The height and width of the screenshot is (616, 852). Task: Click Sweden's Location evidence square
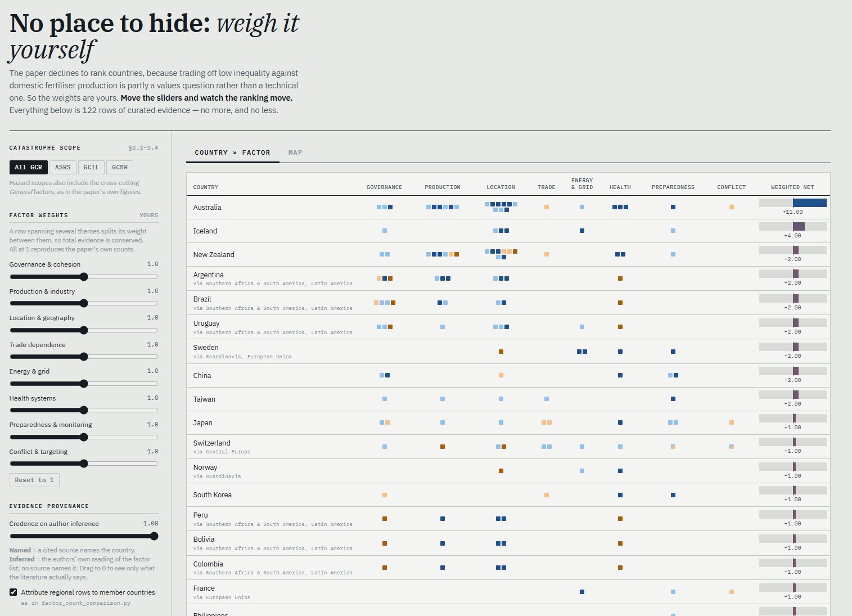pos(501,352)
